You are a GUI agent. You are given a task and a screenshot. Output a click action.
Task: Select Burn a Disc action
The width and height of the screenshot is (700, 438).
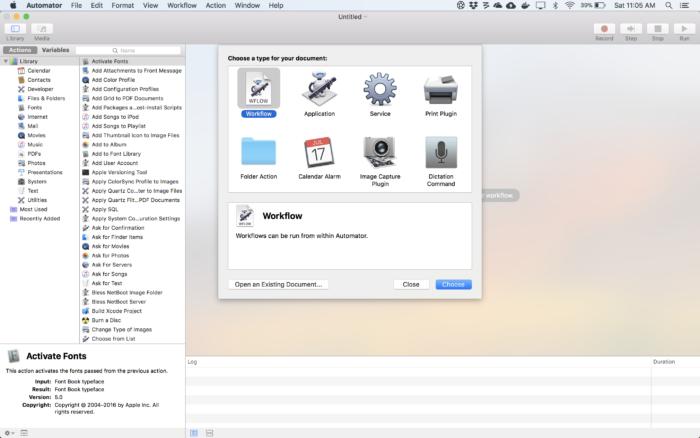(106, 320)
